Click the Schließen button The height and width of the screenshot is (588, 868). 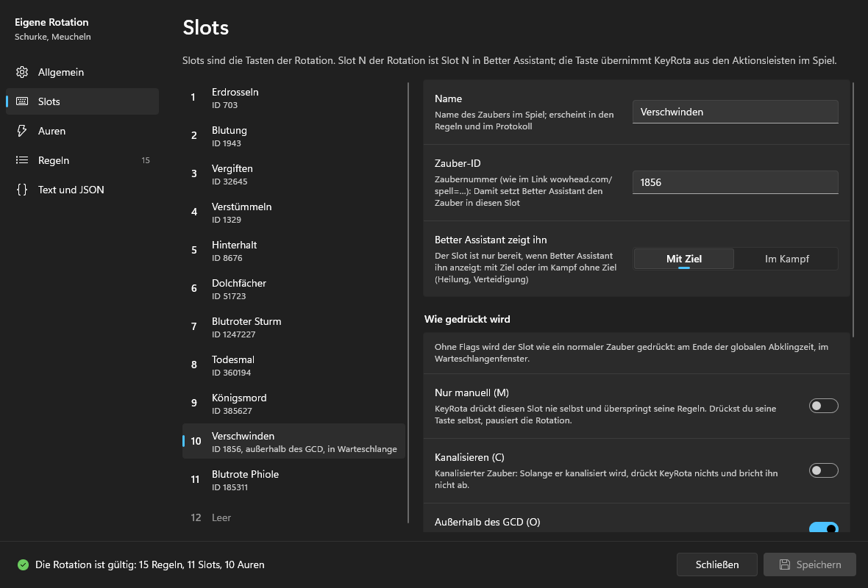(x=717, y=564)
